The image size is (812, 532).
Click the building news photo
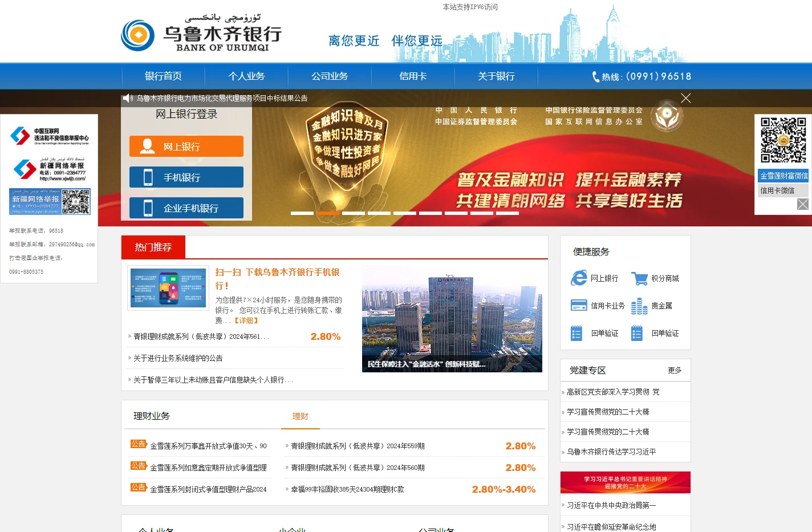pyautogui.click(x=452, y=319)
